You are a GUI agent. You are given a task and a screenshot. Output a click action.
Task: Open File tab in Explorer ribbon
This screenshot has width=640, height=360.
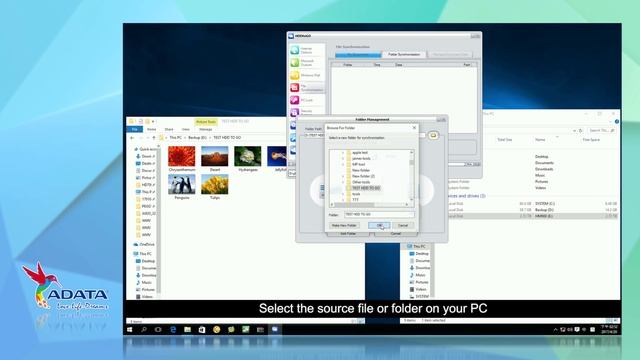tap(134, 129)
